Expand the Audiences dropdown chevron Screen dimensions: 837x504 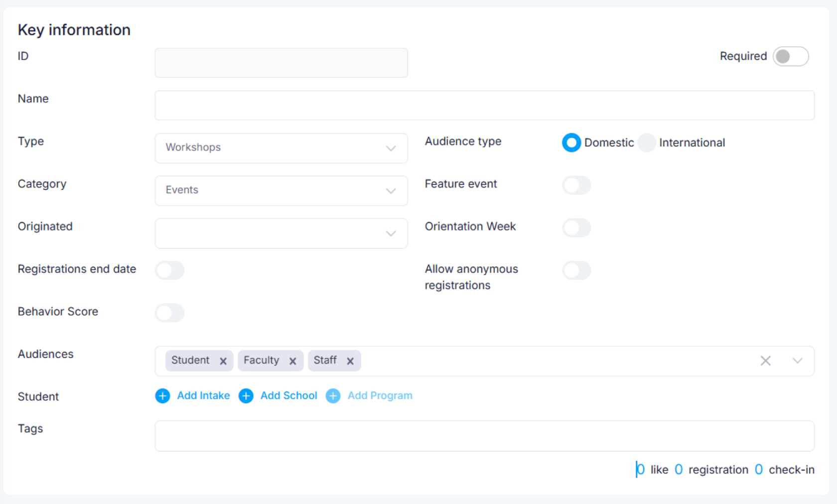[797, 361]
